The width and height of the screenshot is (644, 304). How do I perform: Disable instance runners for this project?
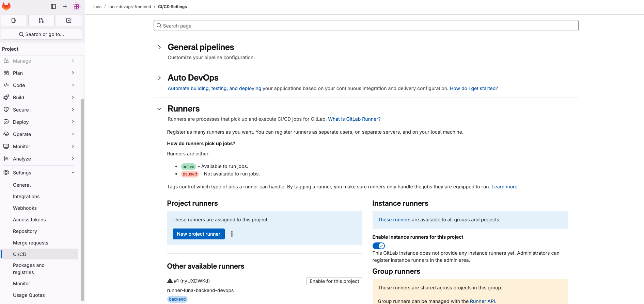(x=378, y=246)
